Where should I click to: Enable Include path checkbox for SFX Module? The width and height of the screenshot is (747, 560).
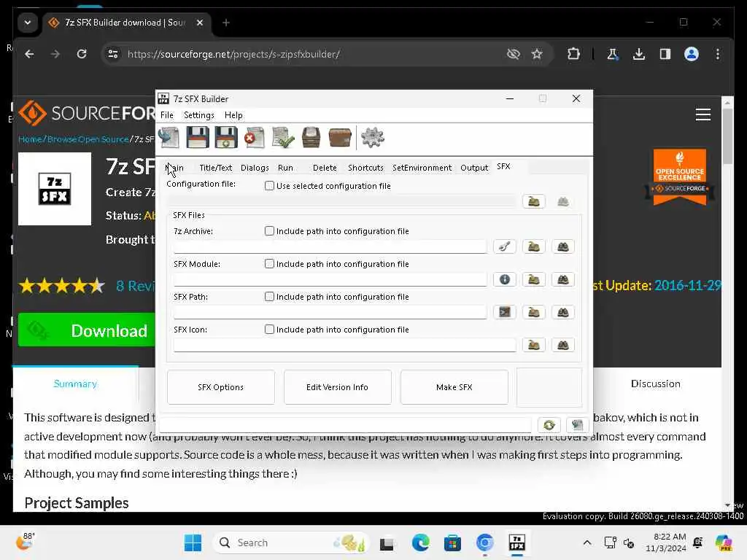(269, 264)
